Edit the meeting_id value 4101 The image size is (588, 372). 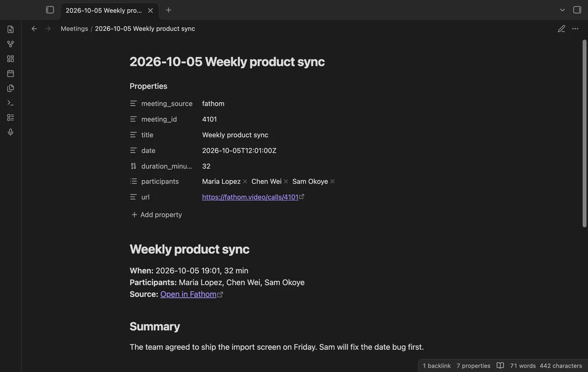pos(209,119)
